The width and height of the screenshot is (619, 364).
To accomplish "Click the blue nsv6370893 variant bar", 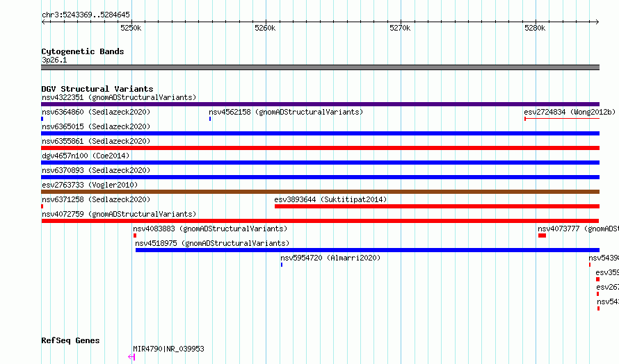I will (320, 177).
